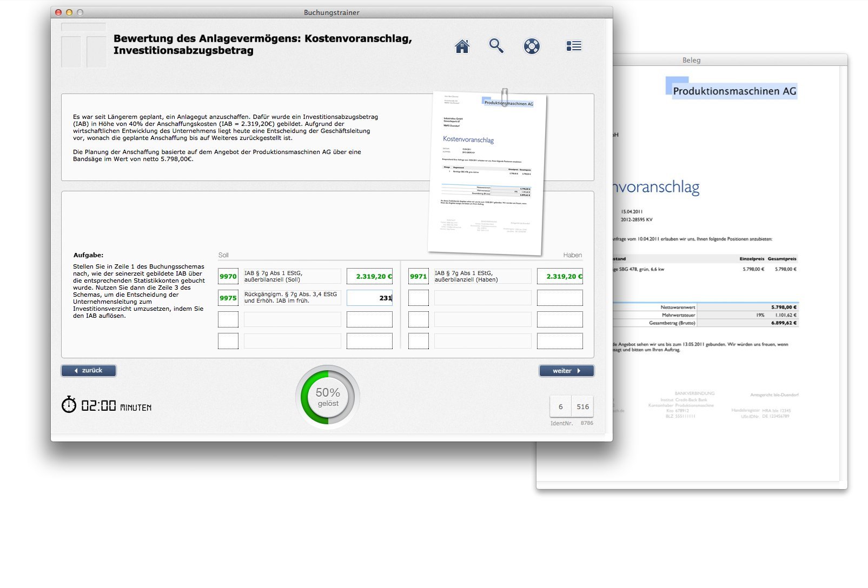
Task: Click the 02:00 Minuten timer display
Action: coord(116,406)
